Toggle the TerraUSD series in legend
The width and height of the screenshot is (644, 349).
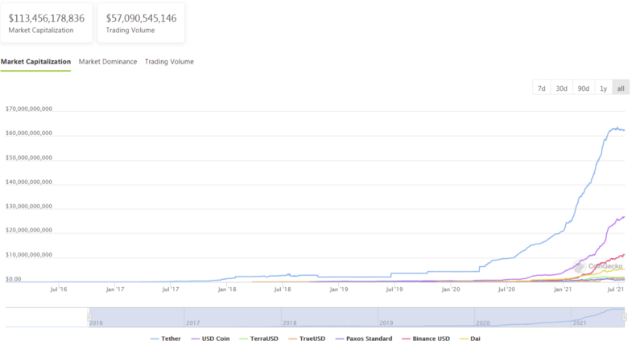(x=258, y=339)
